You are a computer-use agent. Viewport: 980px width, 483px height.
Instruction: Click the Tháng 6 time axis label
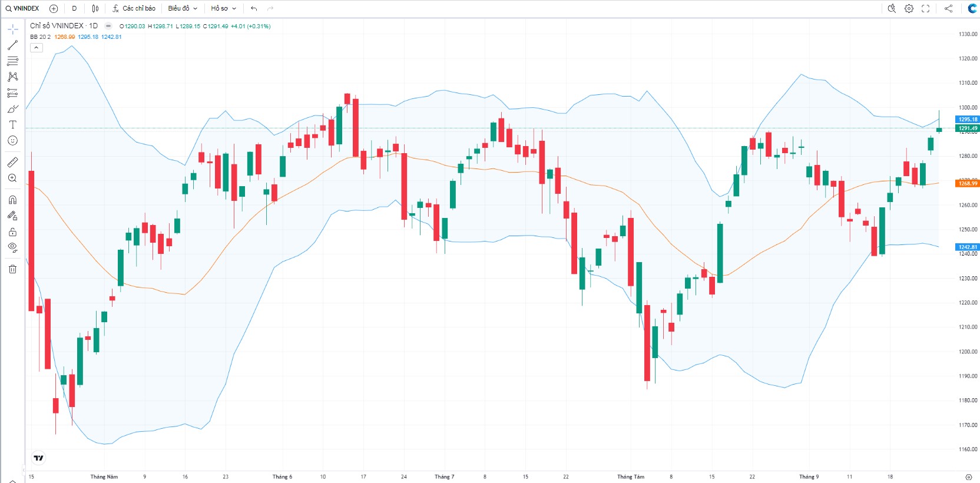pyautogui.click(x=282, y=477)
